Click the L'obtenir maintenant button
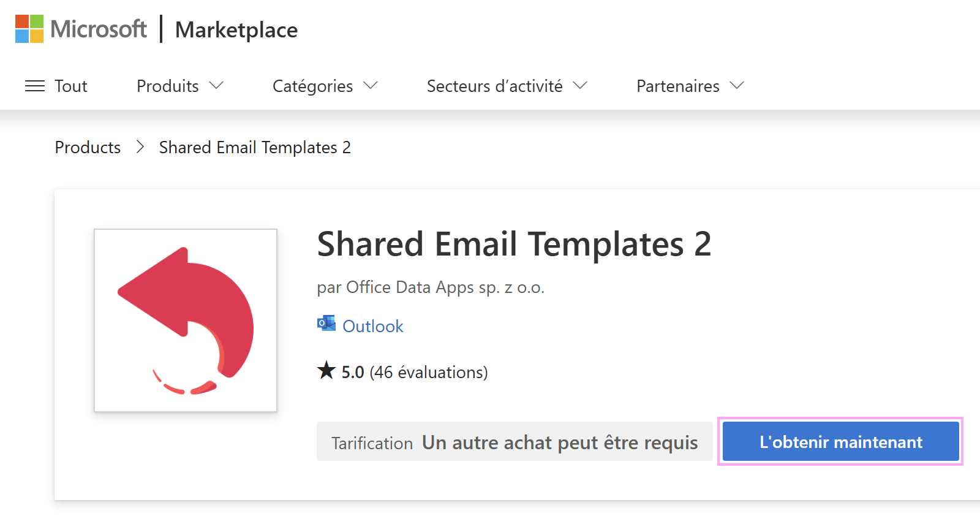980x516 pixels. point(840,441)
